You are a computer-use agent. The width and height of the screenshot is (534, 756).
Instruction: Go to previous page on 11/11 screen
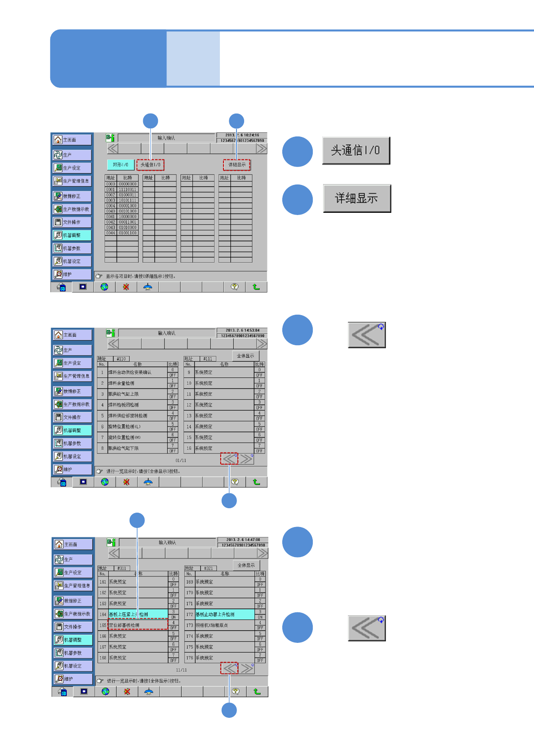229,668
